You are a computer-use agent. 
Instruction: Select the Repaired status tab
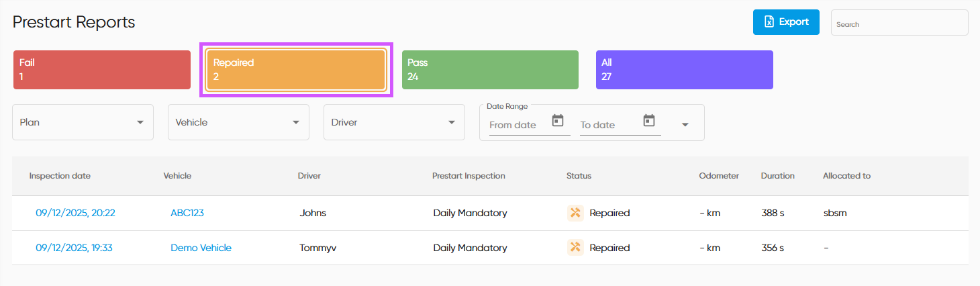click(296, 70)
